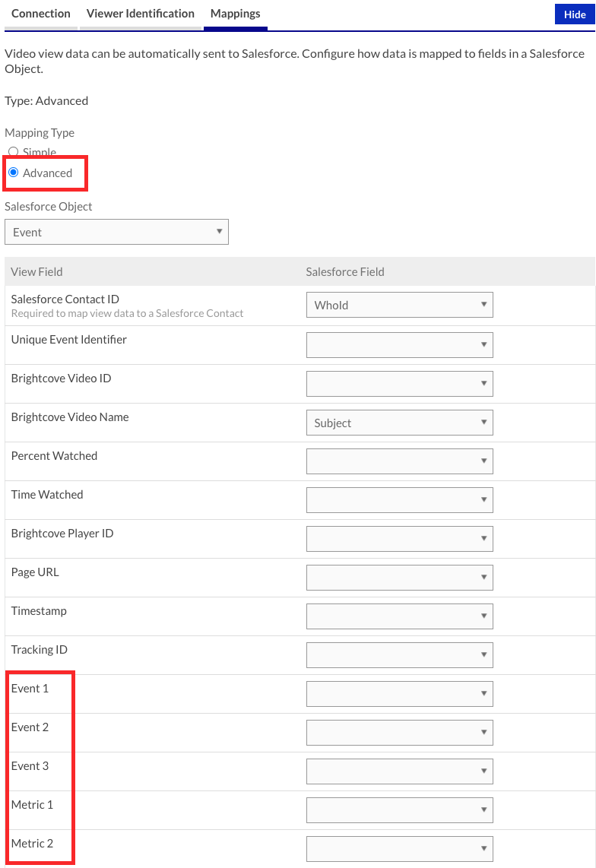Screen dimensions: 596x868
Task: Open the Salesforce Contact ID field dropdown
Action: point(399,305)
